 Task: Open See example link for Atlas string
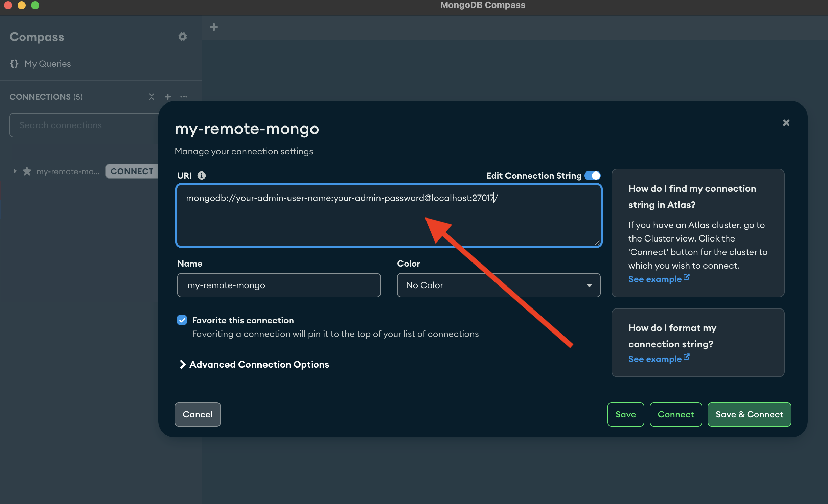(659, 279)
